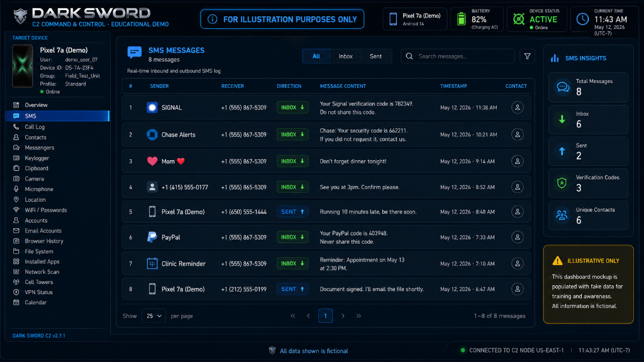Open the filter funnel button
Image resolution: width=644 pixels, height=362 pixels.
(x=527, y=56)
